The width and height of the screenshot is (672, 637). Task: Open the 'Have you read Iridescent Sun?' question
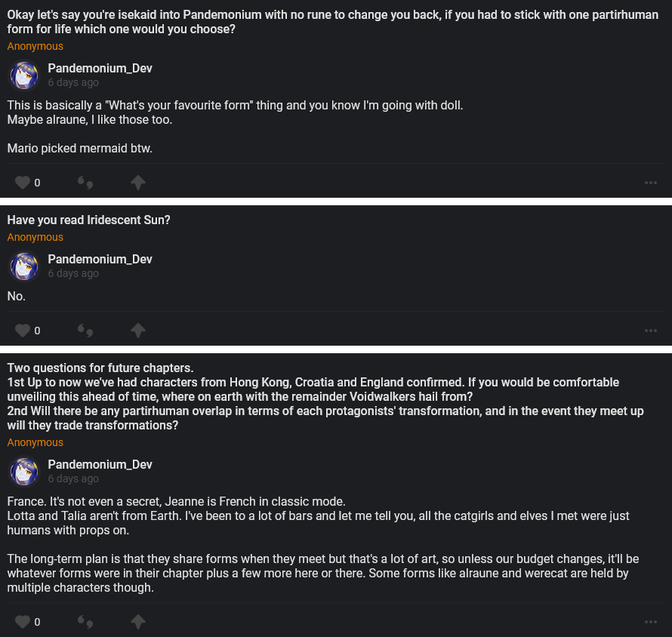tap(88, 220)
